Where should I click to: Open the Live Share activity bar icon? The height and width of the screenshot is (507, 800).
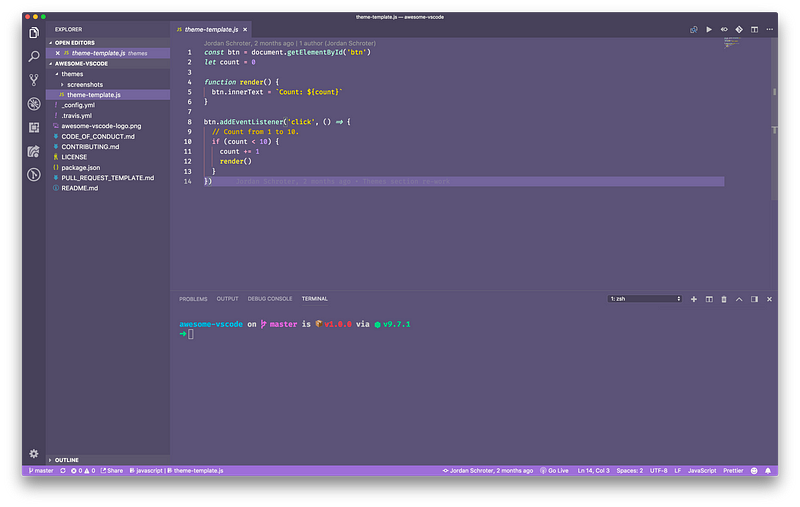coord(34,151)
